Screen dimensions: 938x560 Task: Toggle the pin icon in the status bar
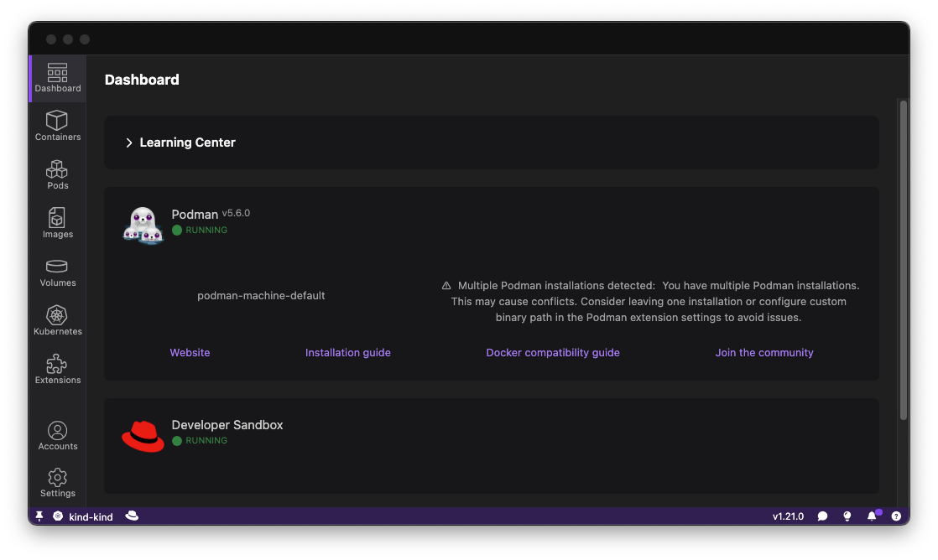pyautogui.click(x=39, y=516)
